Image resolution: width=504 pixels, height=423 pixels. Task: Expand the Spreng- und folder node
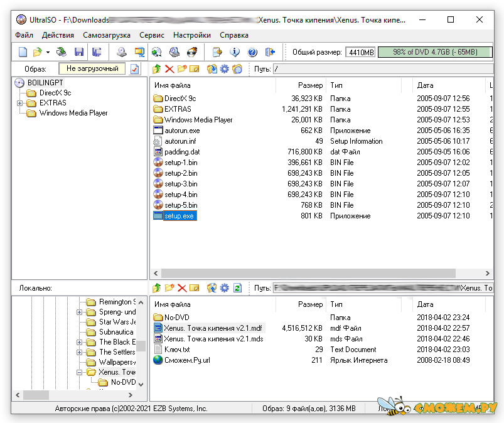(x=79, y=312)
